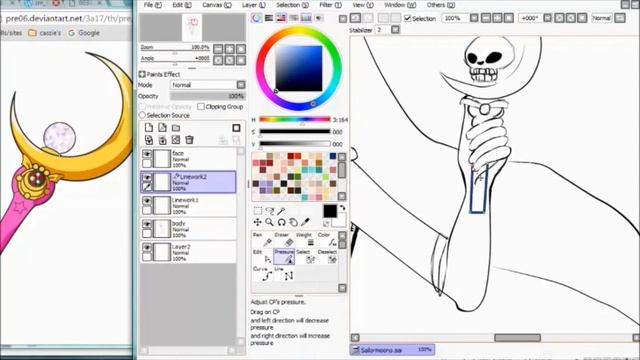Expand the Paints Effect section
Viewport: 640px width, 360px height.
pos(142,74)
